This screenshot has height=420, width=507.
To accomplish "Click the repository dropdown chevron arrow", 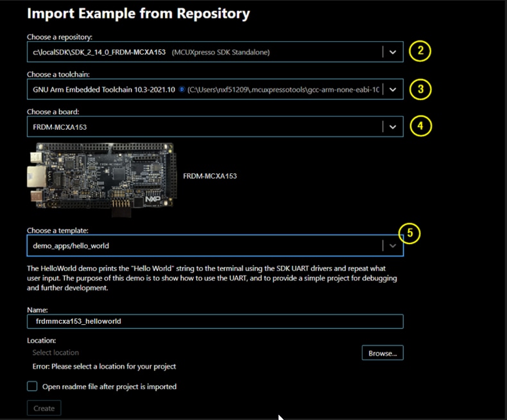I will [393, 52].
